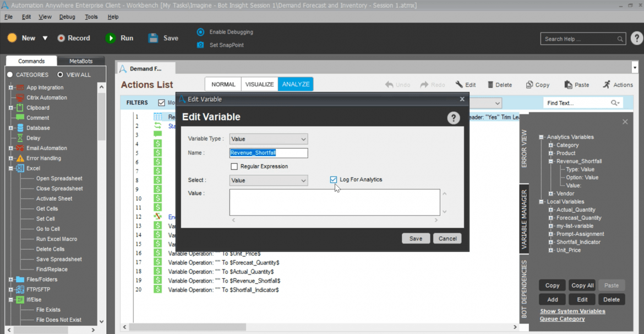
Task: Click the Actions running-man icon
Action: click(606, 84)
